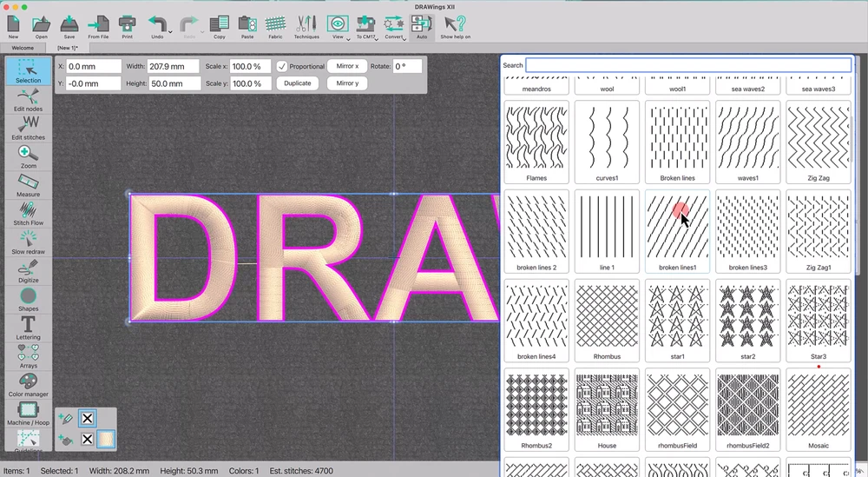Open the Shapes tool
Image resolution: width=868 pixels, height=477 pixels.
[x=29, y=300]
